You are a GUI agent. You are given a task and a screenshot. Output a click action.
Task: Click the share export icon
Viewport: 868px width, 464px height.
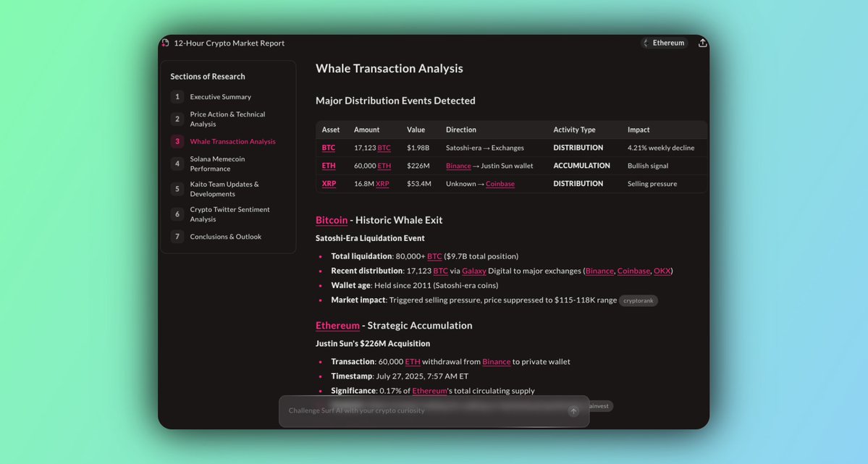(x=702, y=43)
